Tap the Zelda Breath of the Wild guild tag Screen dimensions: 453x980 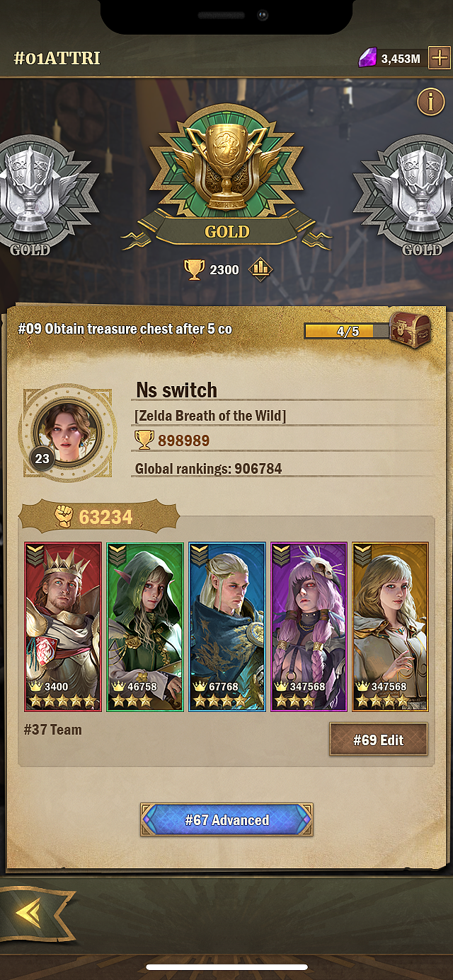coord(210,416)
